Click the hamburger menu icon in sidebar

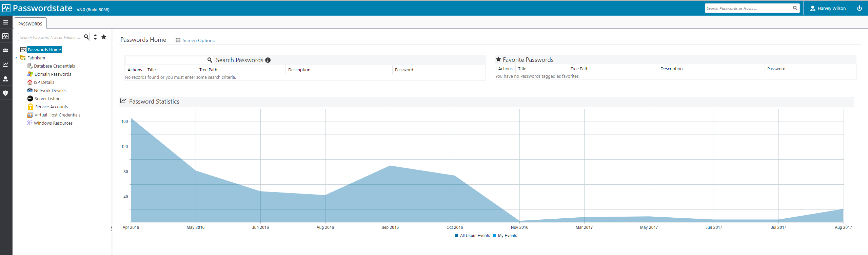point(5,22)
